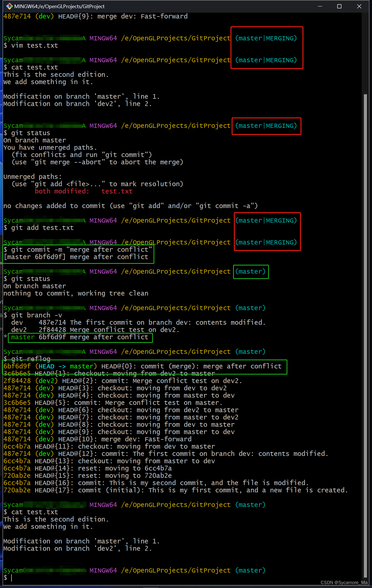Click the reflog entry HEAD@{10} merge dev Fast-forward
The image size is (372, 588).
[97, 439]
